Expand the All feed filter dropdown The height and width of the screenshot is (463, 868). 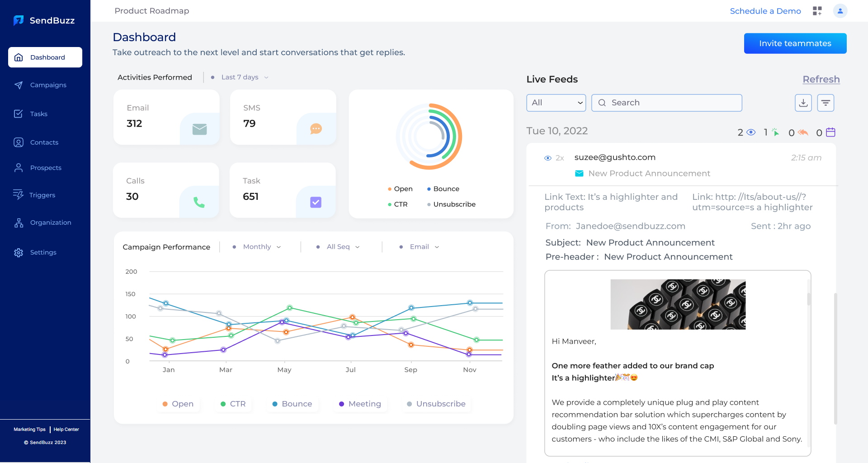click(x=556, y=103)
